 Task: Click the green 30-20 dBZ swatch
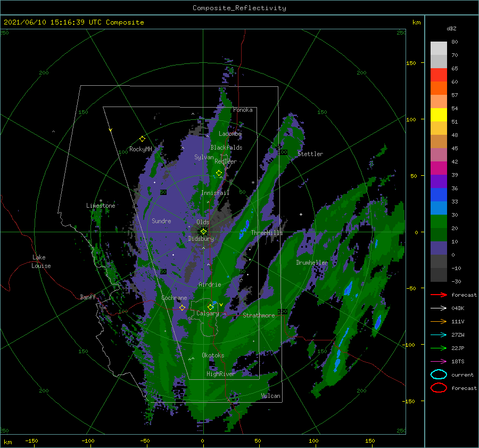tap(439, 221)
